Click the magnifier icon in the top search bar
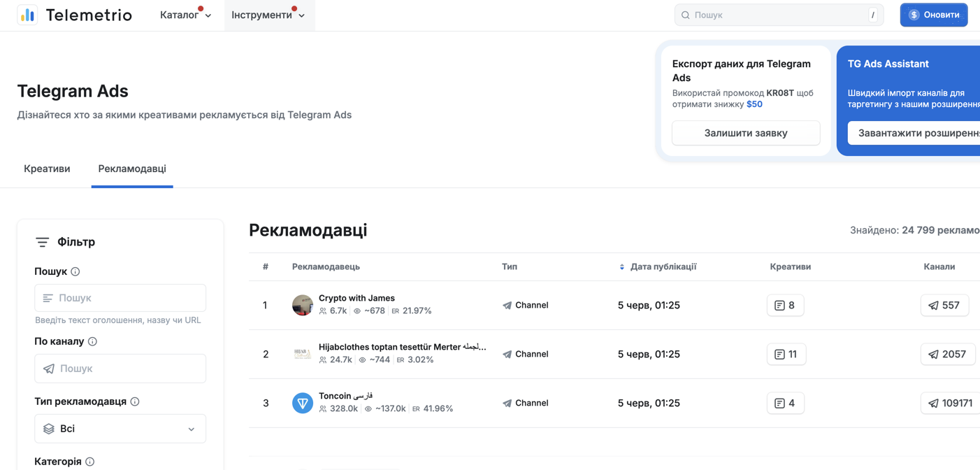The height and width of the screenshot is (470, 980). click(684, 14)
